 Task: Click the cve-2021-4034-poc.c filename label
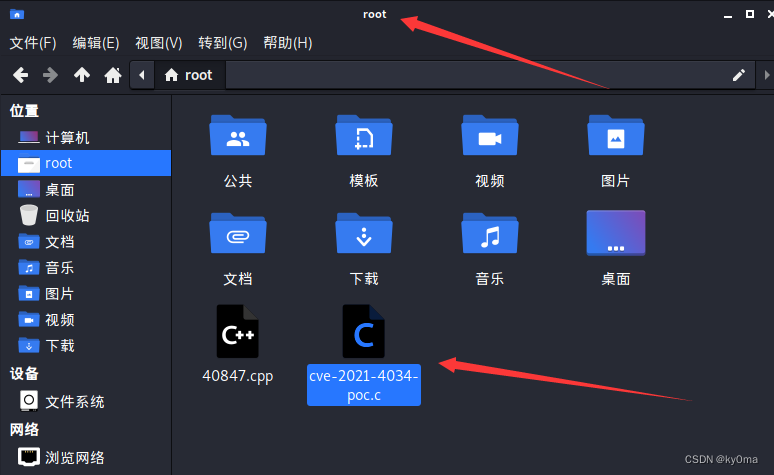click(364, 385)
